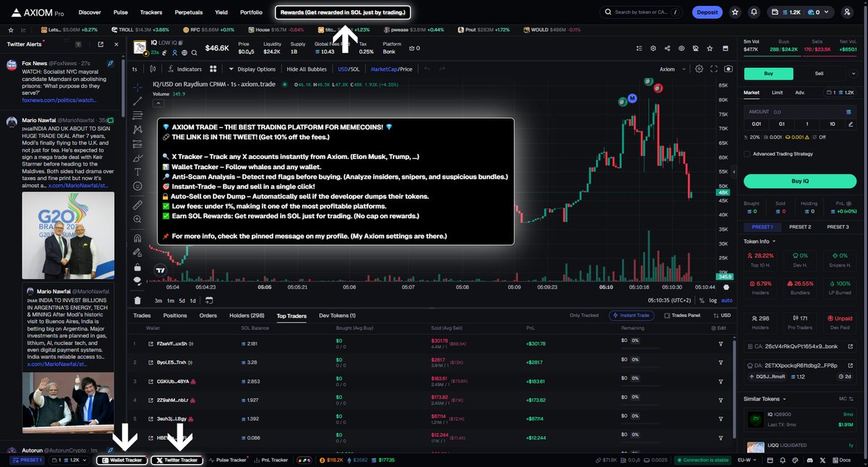Toggle Only Tracked filter
868x467 pixels.
[x=584, y=315]
